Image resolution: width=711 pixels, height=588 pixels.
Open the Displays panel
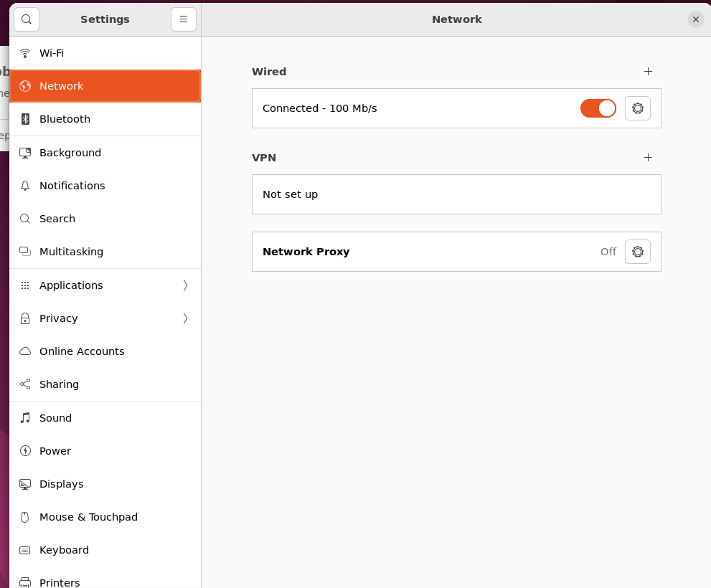coord(105,484)
